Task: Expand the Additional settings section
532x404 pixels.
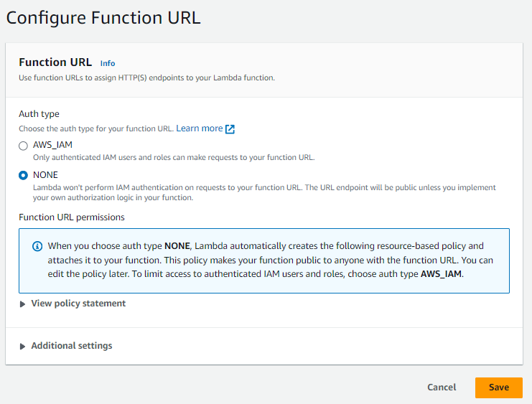Action: pyautogui.click(x=72, y=346)
